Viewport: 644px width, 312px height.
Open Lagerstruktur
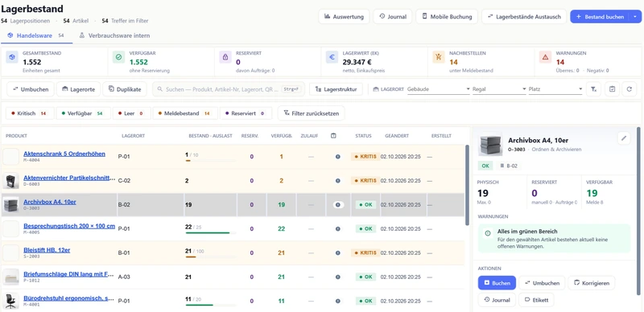pyautogui.click(x=336, y=89)
